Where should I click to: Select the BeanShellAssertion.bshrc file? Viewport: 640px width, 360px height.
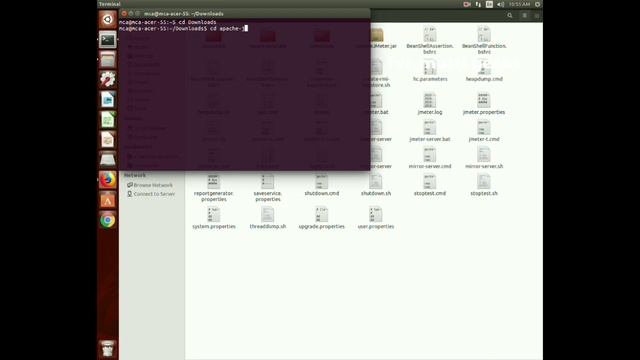click(430, 40)
